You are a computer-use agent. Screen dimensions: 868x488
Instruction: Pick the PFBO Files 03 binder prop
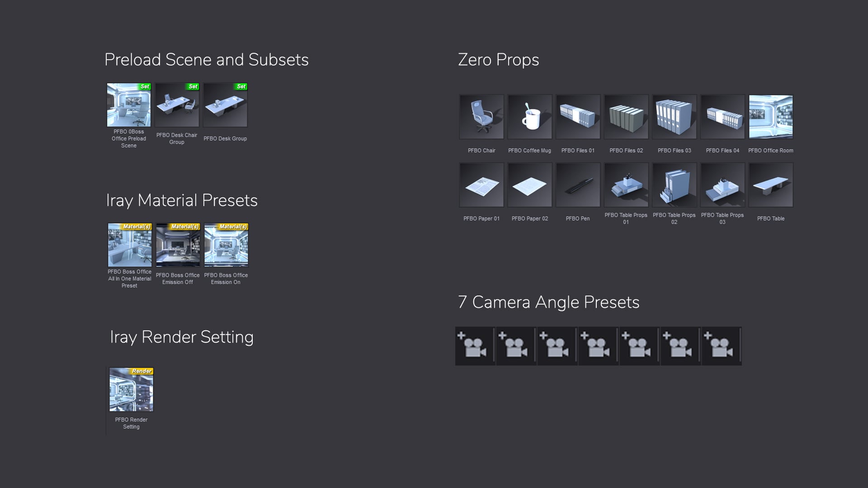(675, 117)
